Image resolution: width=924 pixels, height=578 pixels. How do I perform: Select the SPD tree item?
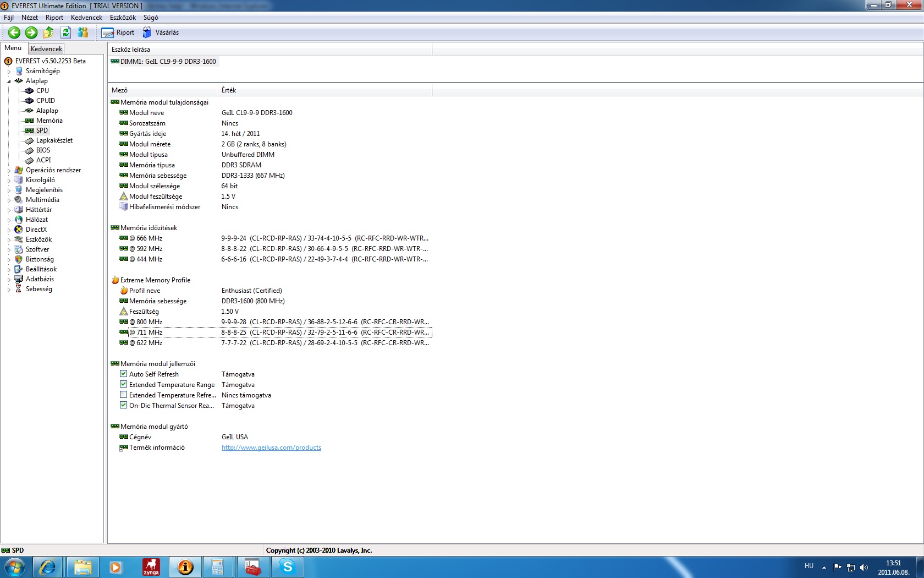click(x=42, y=130)
